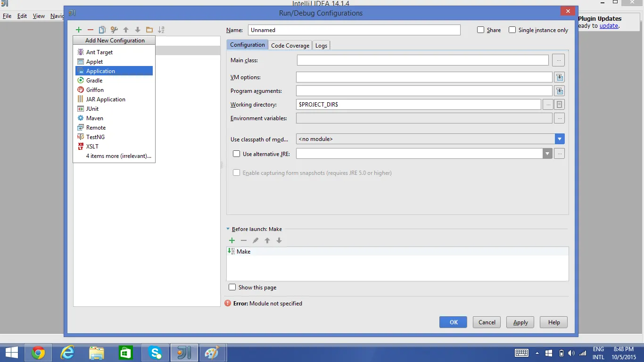Open the alternative JRE dropdown arrow
This screenshot has width=644, height=362.
point(547,154)
